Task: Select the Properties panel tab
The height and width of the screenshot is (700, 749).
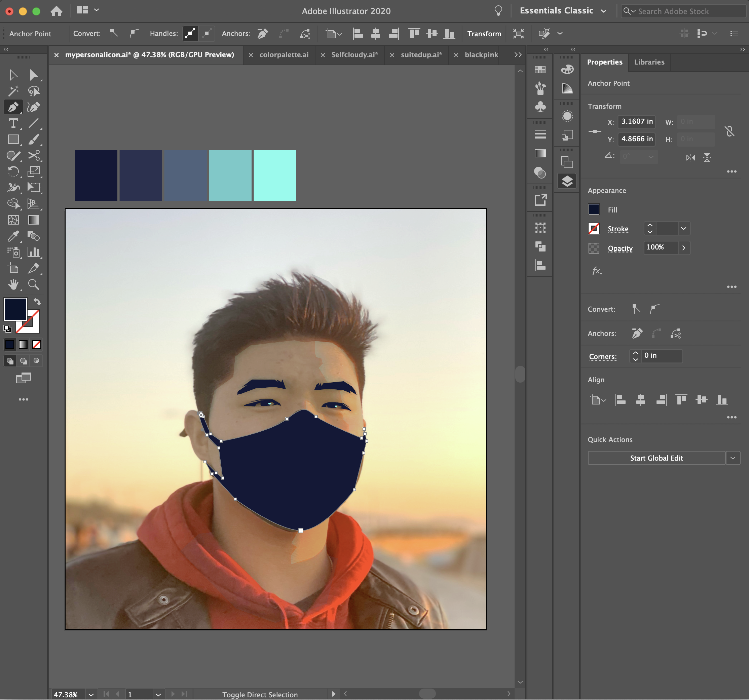Action: (604, 62)
